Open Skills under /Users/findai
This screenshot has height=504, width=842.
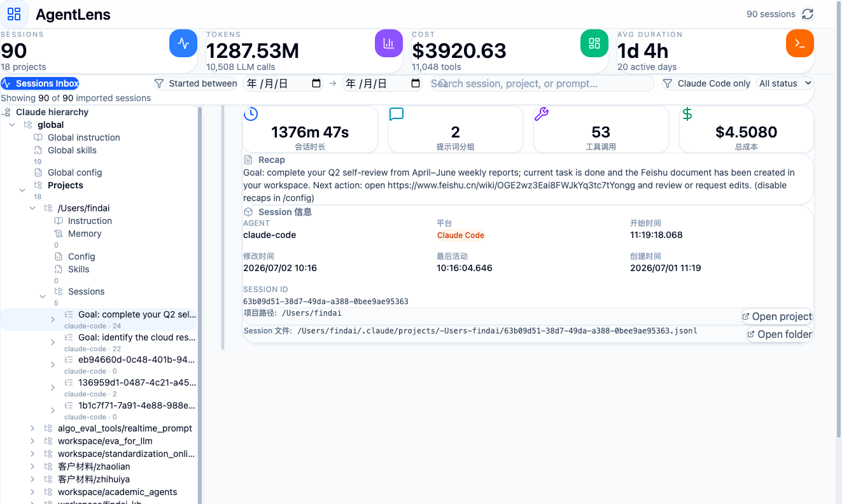click(x=78, y=269)
